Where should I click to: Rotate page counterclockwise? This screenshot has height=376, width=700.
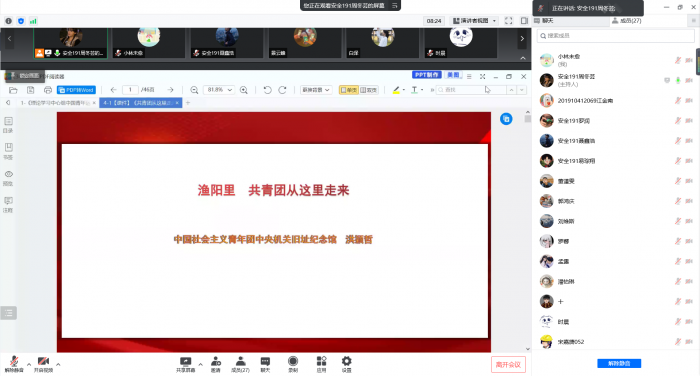click(267, 90)
